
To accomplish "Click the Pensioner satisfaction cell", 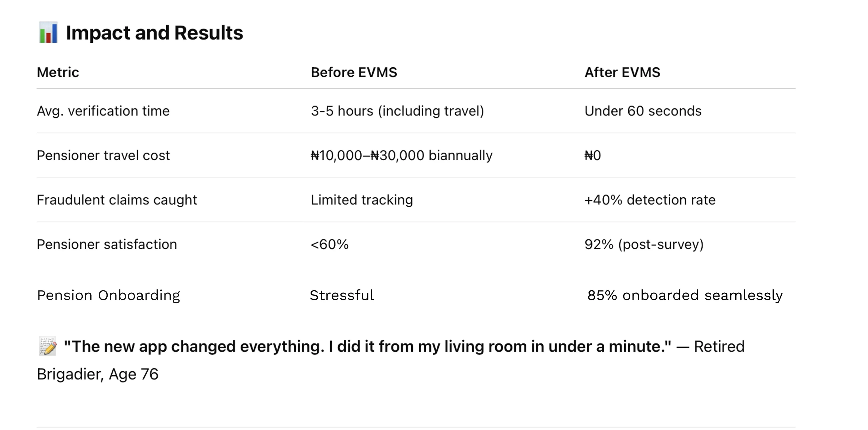I will pyautogui.click(x=107, y=244).
